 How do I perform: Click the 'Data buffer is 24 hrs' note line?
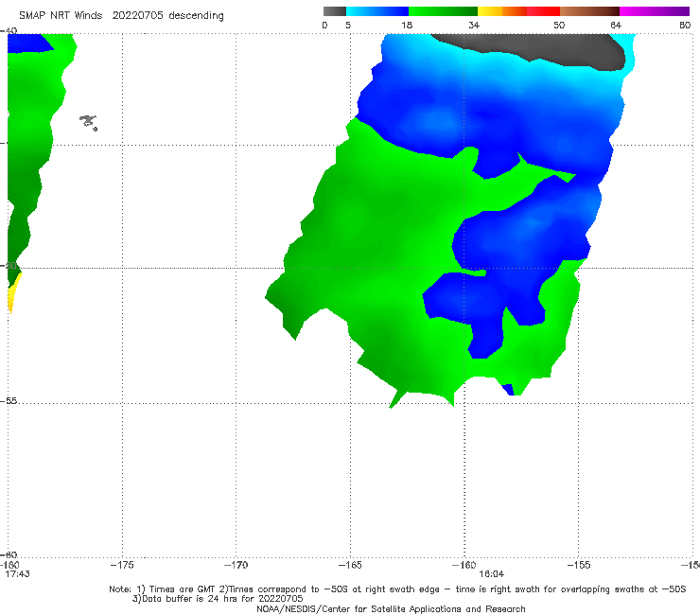pyautogui.click(x=218, y=599)
